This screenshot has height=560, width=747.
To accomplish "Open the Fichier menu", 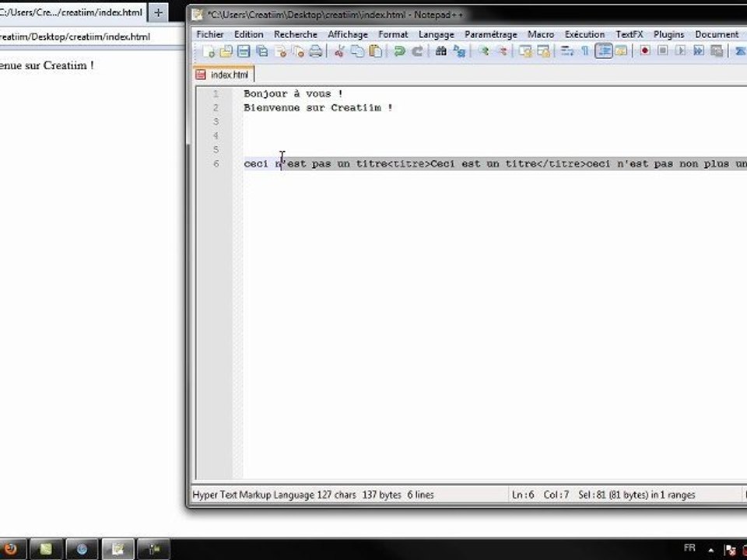I will click(x=210, y=34).
